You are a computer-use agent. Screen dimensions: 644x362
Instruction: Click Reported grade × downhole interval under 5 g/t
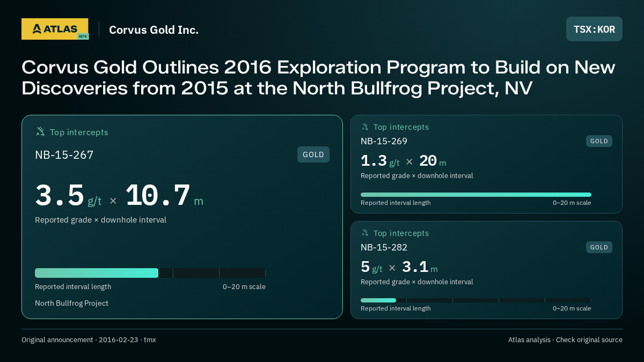[417, 282]
